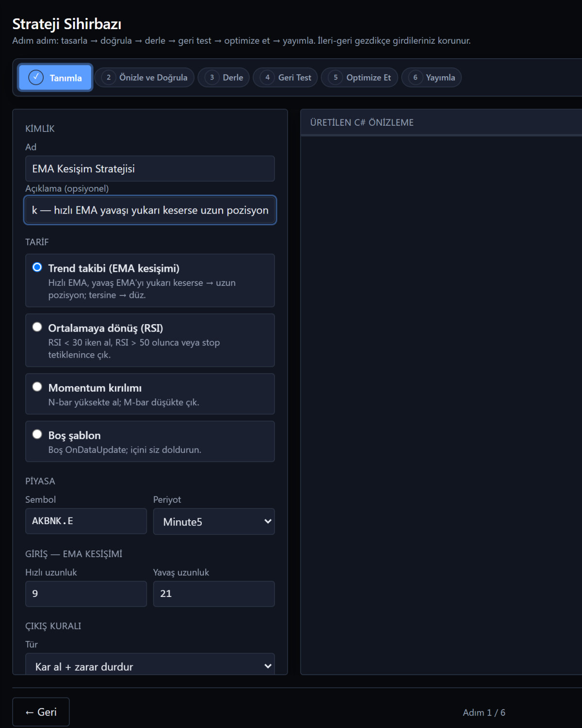Click the Sembol AKBNK.E field
This screenshot has width=582, height=728.
click(86, 521)
